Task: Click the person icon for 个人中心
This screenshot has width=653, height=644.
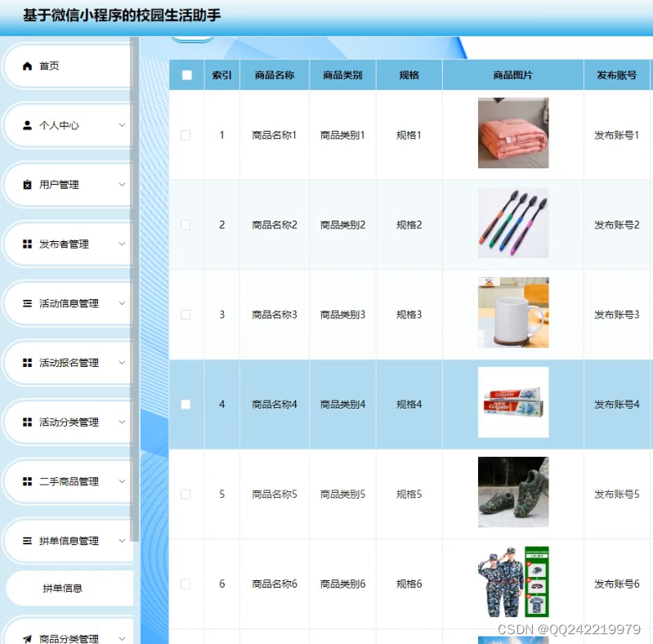Action: [27, 125]
